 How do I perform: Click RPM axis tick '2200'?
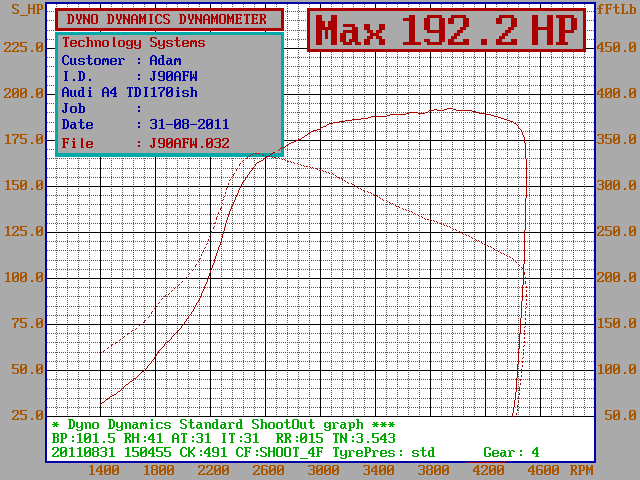pos(213,470)
